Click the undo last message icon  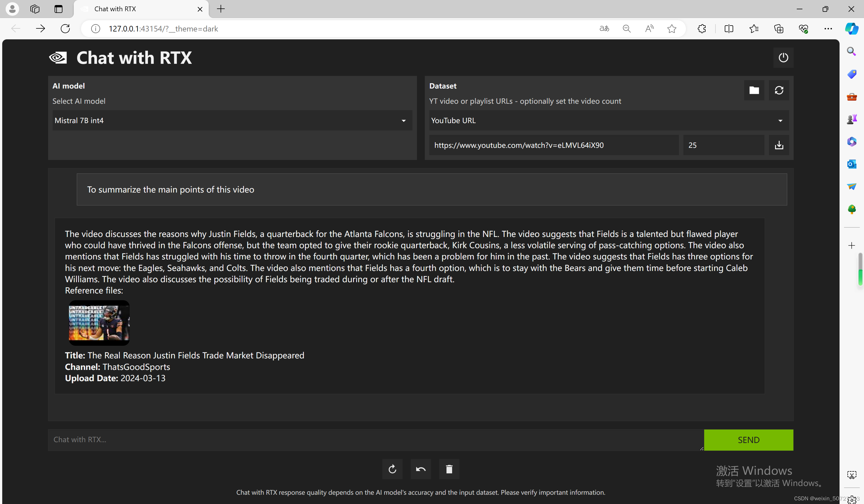(421, 469)
